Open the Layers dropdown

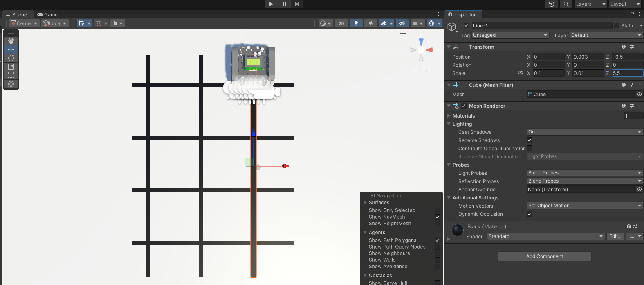pyautogui.click(x=590, y=4)
